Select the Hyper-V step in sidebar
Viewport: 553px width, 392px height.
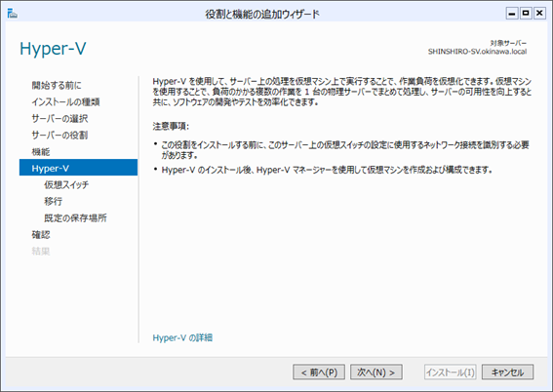tap(78, 168)
